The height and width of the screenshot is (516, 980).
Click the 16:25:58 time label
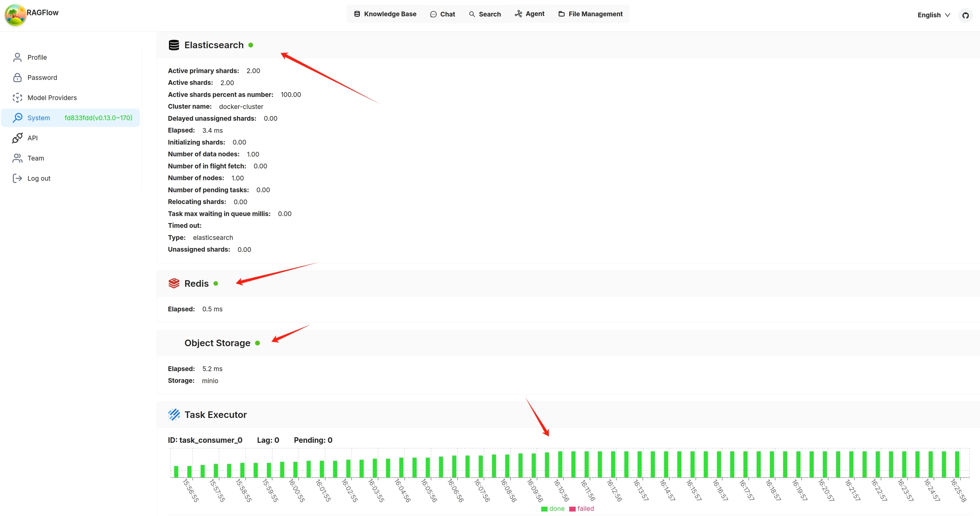point(959,490)
